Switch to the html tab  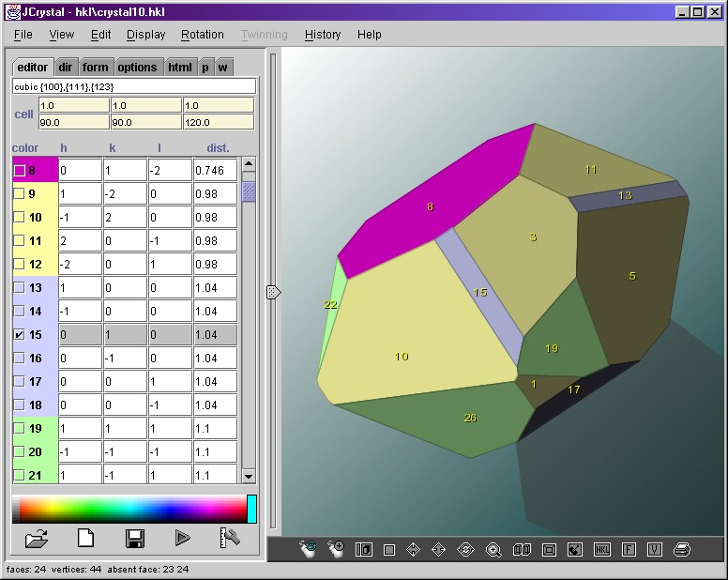180,68
